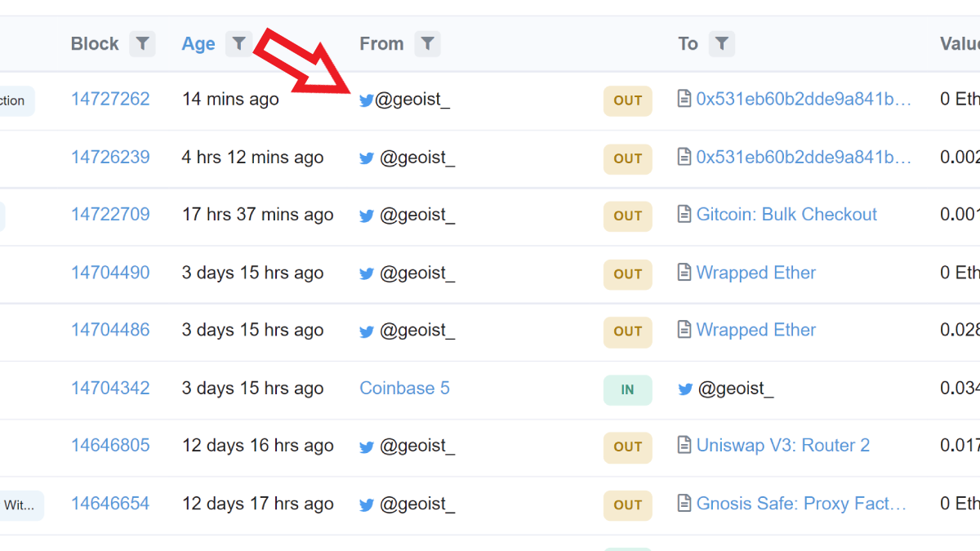Click IN badge in block 14704342 row
Screen dimensions: 980x551
(x=628, y=390)
